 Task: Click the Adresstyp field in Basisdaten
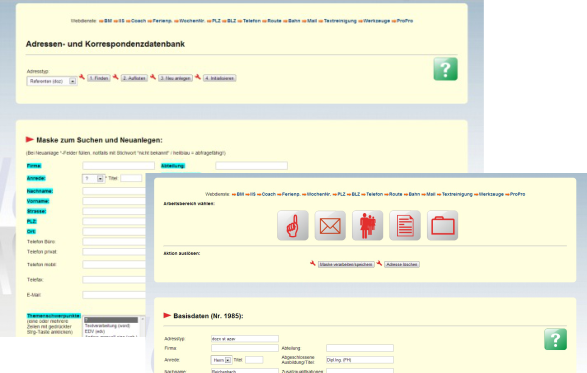(x=245, y=339)
